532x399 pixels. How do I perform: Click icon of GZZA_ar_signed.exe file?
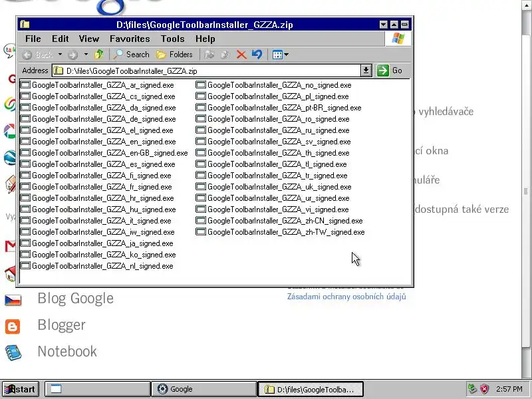click(25, 85)
